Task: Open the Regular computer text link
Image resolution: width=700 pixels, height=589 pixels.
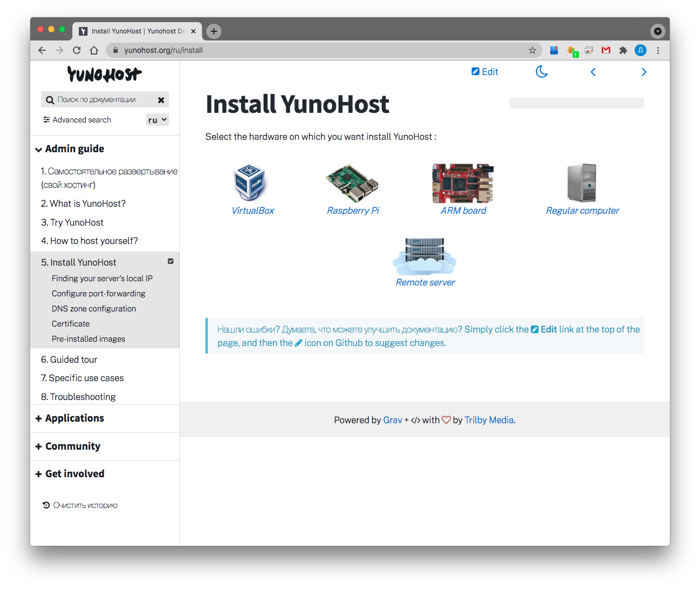Action: 582,211
